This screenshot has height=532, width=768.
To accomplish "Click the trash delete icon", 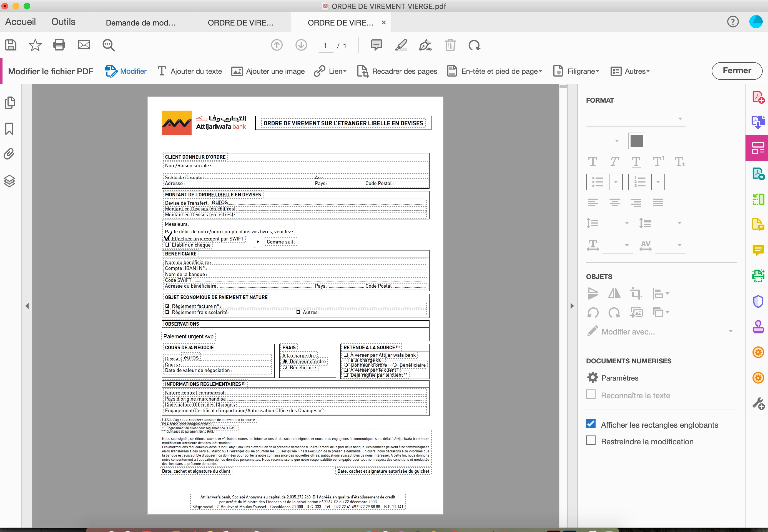I will (x=450, y=45).
